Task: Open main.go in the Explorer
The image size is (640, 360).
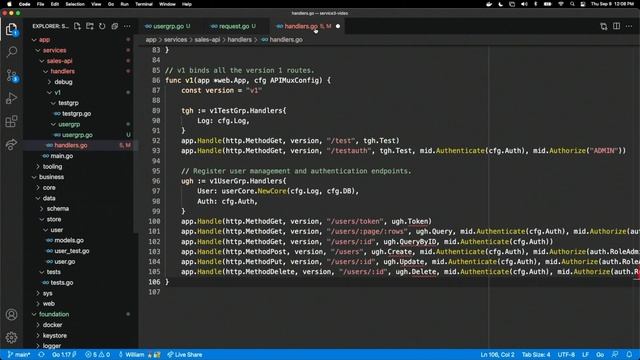Action: [62, 156]
